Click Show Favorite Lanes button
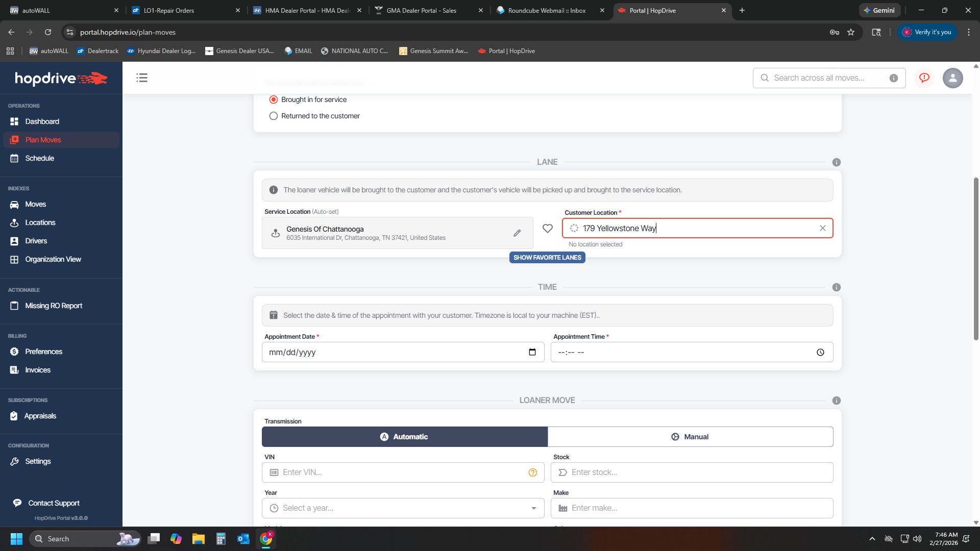Image resolution: width=980 pixels, height=551 pixels. pyautogui.click(x=547, y=258)
